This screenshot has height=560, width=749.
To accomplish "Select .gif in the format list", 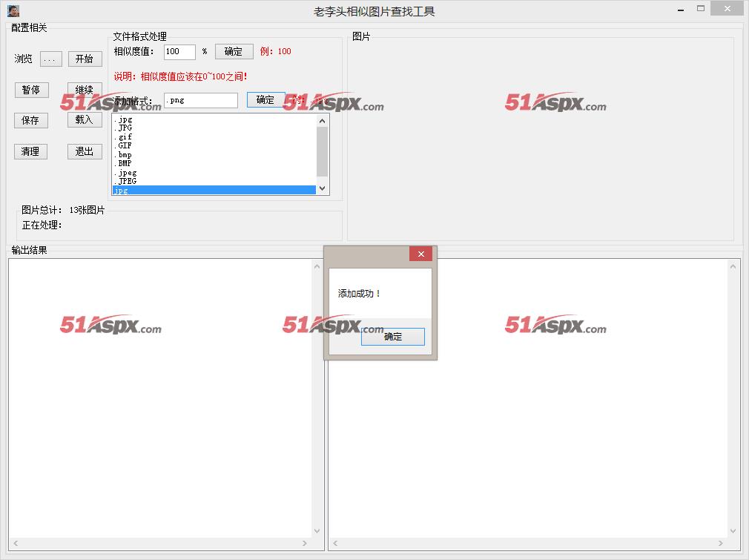I will click(x=125, y=137).
